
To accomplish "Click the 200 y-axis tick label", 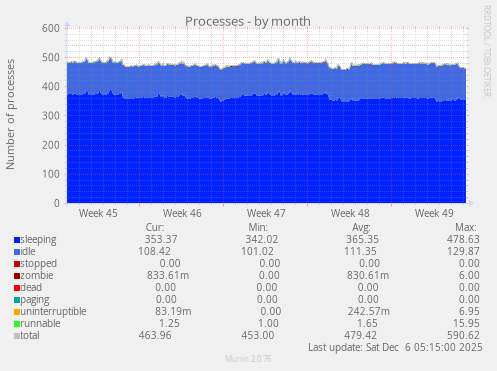I will pos(51,145).
